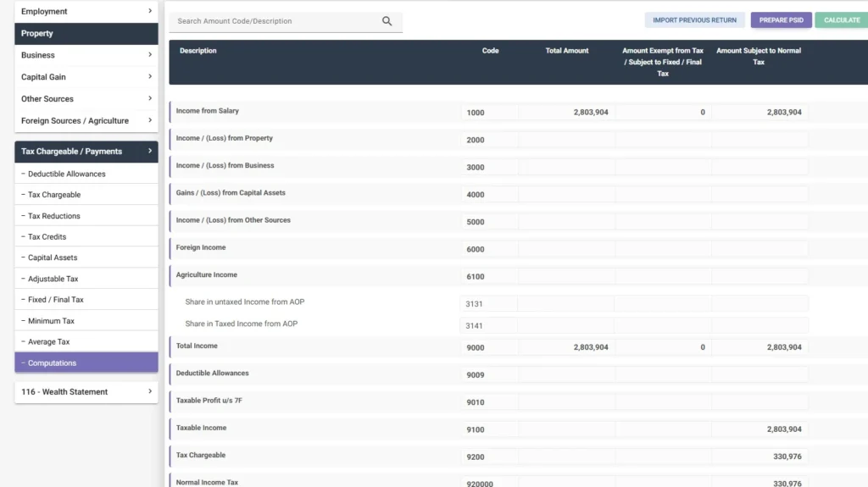Click the Calculate button
This screenshot has width=868, height=487.
842,20
